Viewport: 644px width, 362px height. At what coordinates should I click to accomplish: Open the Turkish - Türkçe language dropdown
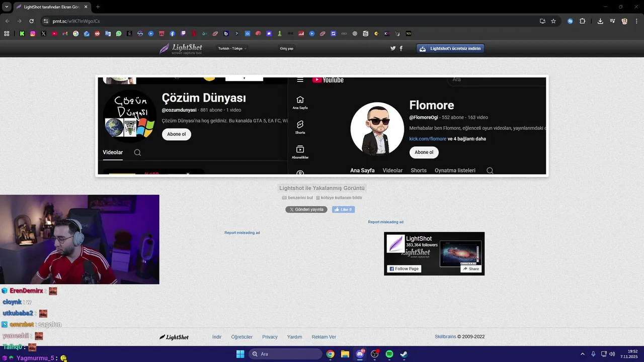click(x=232, y=48)
